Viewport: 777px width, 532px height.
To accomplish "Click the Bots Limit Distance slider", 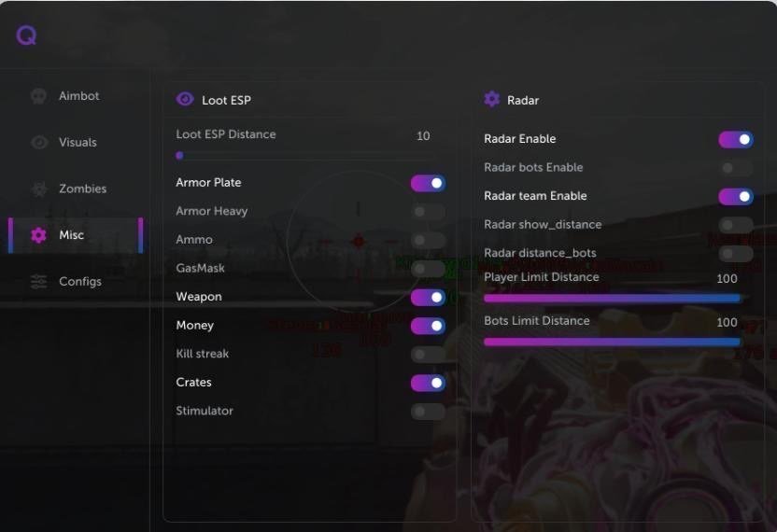I will [x=612, y=342].
